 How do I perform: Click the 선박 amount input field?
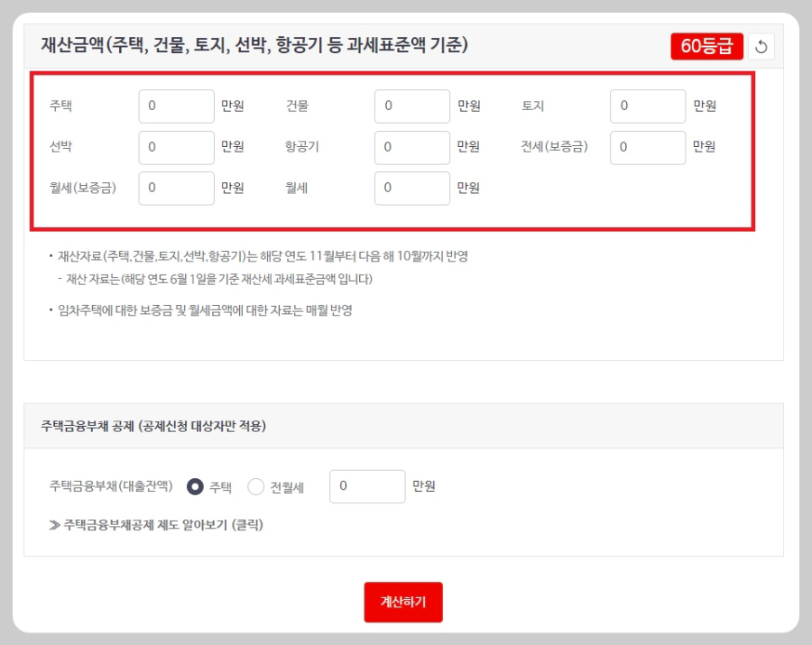176,147
